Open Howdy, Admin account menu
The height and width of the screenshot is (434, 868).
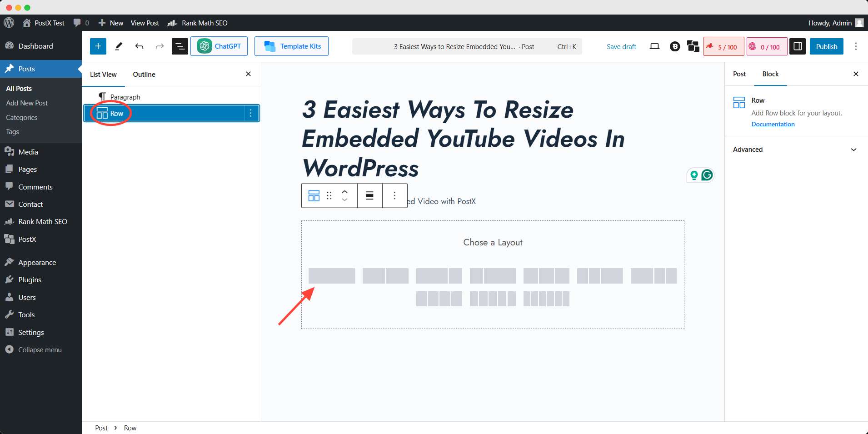click(x=836, y=23)
